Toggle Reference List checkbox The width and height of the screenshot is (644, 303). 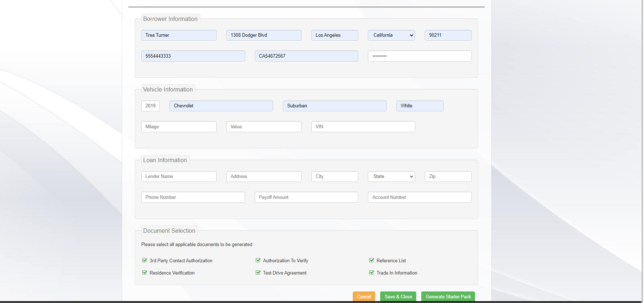click(x=372, y=260)
